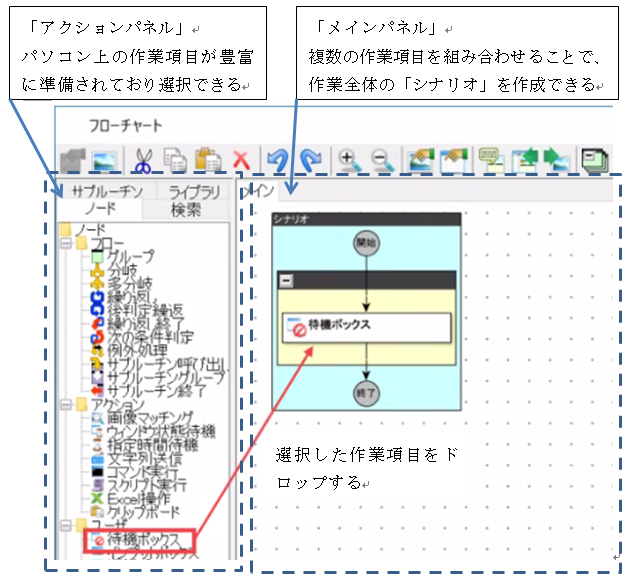The width and height of the screenshot is (639, 585).
Task: Select the ウィンドウ状態待機 action item
Action: click(x=153, y=431)
